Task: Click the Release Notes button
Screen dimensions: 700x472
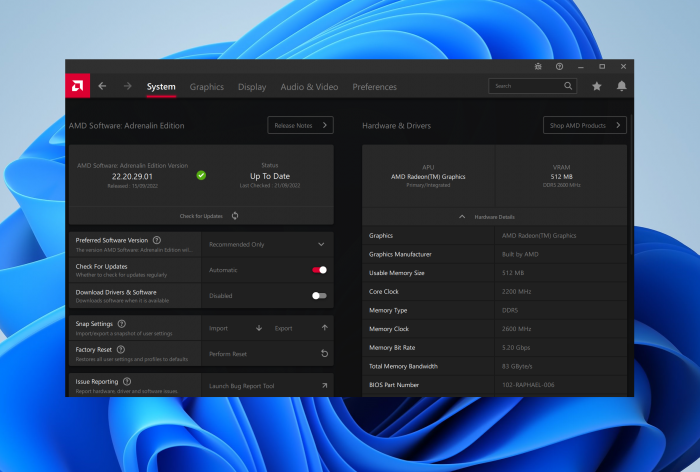Action: click(x=300, y=125)
